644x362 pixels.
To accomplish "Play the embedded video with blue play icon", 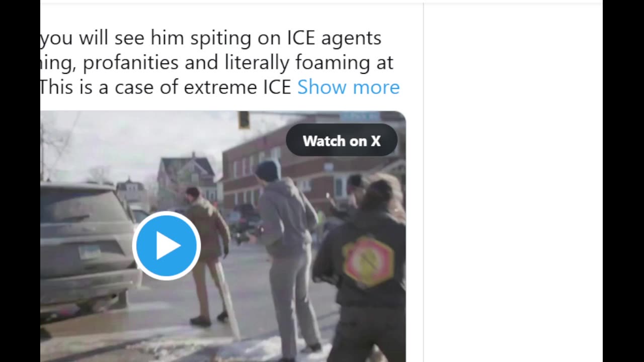I will pyautogui.click(x=167, y=245).
